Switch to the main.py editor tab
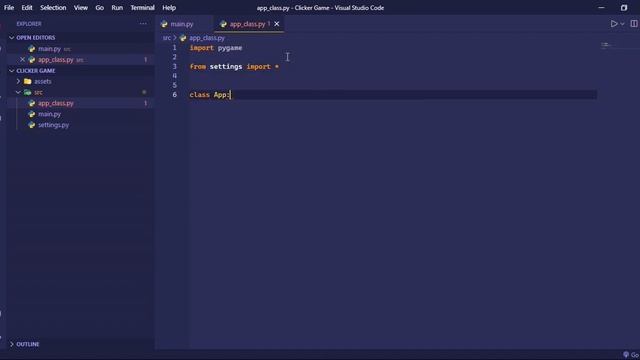640x360 pixels. (x=182, y=24)
